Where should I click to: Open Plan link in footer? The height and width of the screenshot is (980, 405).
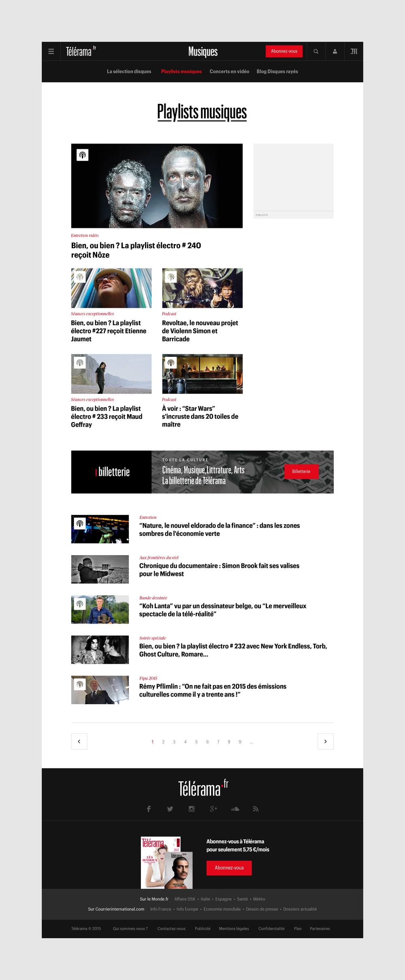point(298,929)
